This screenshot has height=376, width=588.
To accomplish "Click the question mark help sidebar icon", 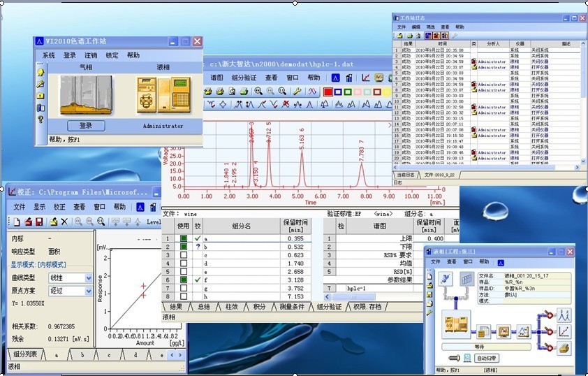I will pyautogui.click(x=41, y=120).
